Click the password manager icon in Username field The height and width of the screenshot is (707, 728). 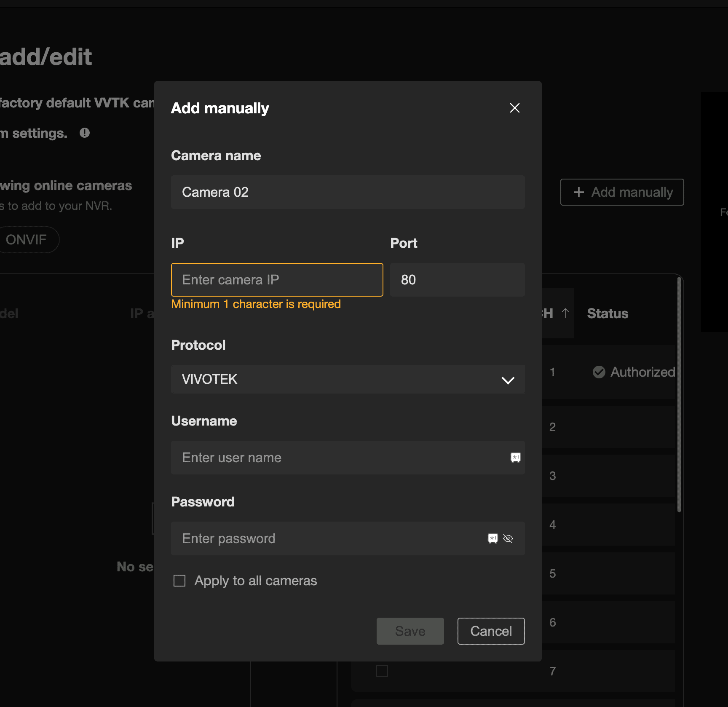515,458
